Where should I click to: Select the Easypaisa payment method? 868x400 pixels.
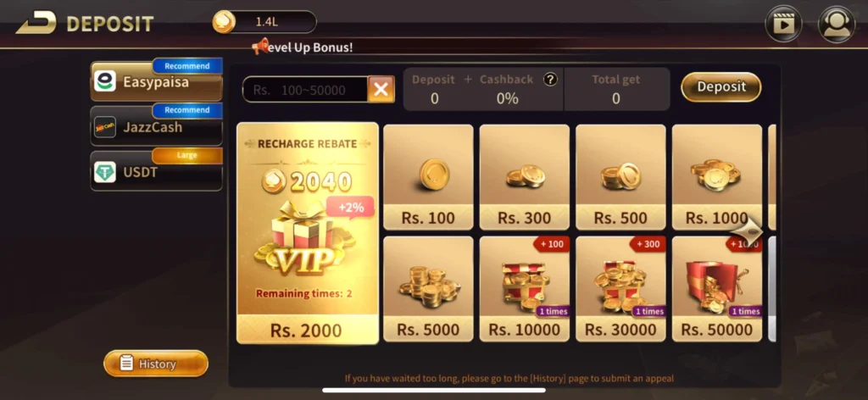point(156,81)
